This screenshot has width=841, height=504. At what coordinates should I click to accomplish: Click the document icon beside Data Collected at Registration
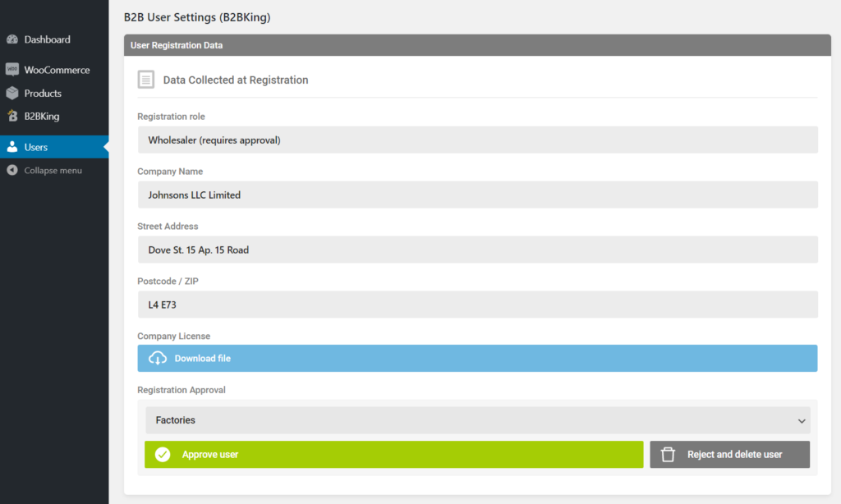146,80
